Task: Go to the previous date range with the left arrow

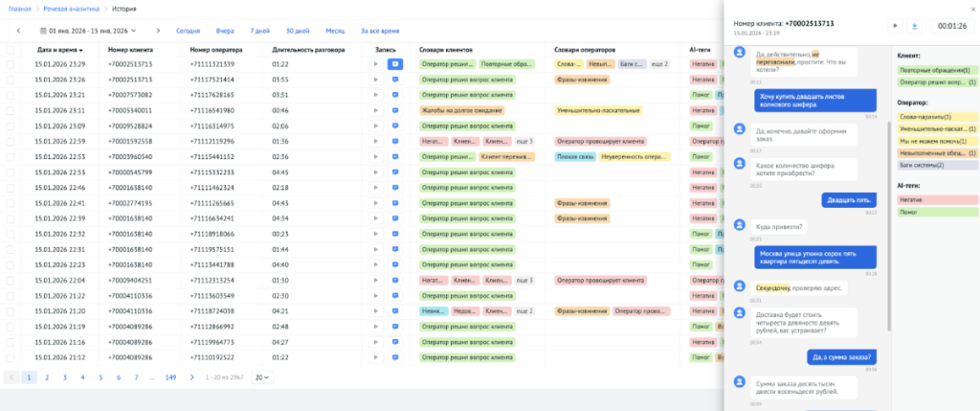Action: coord(18,31)
